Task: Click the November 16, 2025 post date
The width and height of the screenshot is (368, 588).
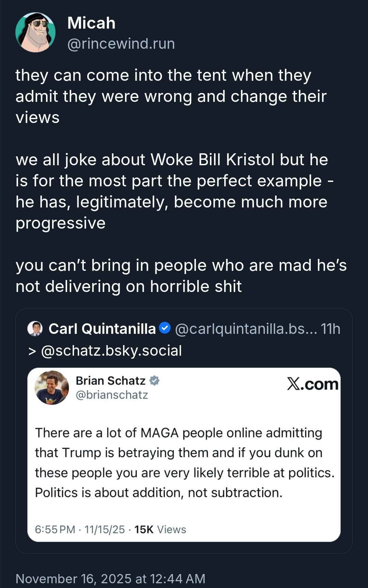Action: (x=110, y=579)
